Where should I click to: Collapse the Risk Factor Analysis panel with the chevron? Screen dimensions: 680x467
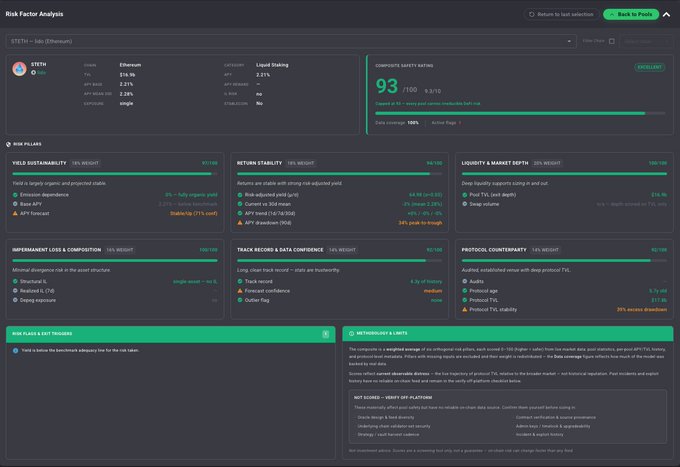point(667,14)
